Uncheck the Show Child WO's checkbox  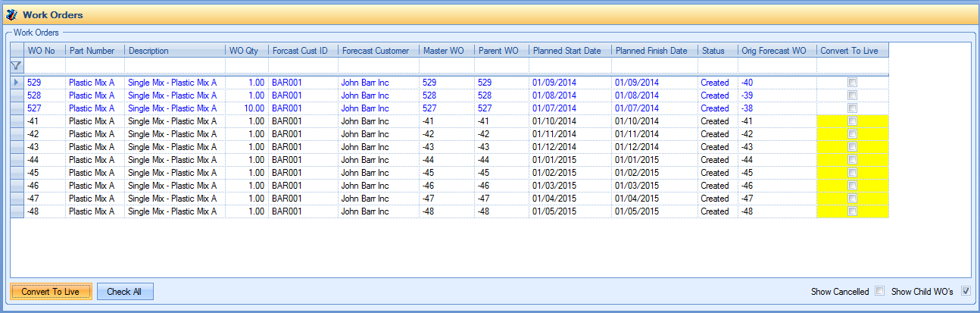coord(965,291)
